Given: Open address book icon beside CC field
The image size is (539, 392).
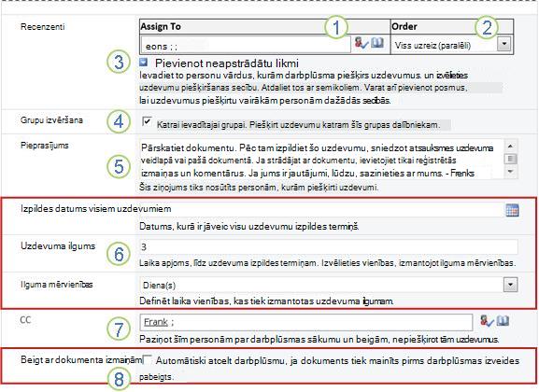Looking at the screenshot, I should [503, 320].
